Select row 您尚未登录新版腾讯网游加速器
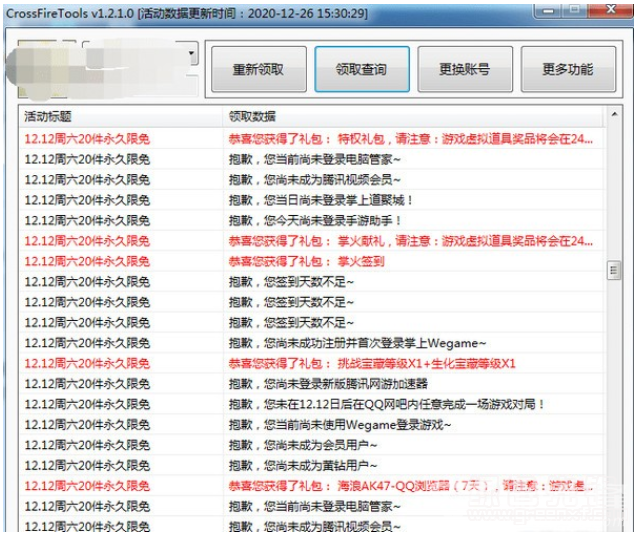The width and height of the screenshot is (637, 535). (312, 383)
